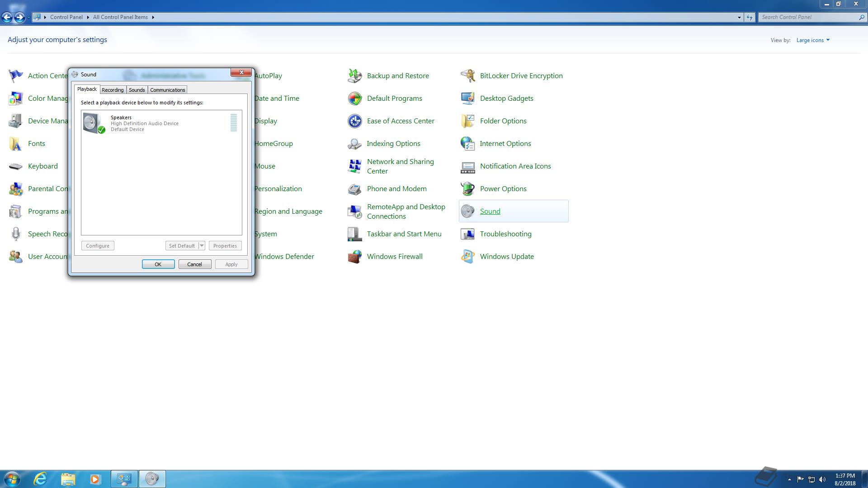Screen dimensions: 868x488
Task: Open the Phone and Modem icon
Action: (x=355, y=188)
